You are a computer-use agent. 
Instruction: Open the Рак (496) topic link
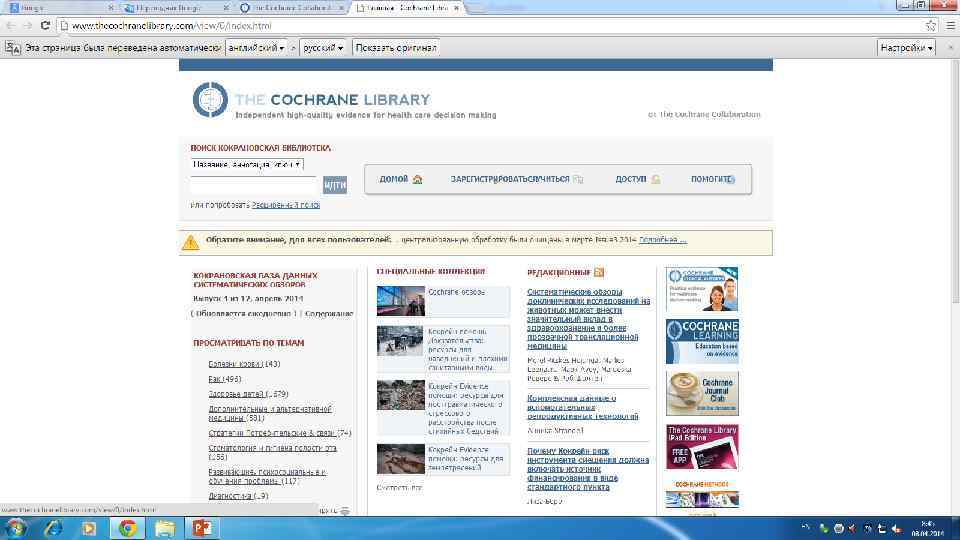pos(225,380)
